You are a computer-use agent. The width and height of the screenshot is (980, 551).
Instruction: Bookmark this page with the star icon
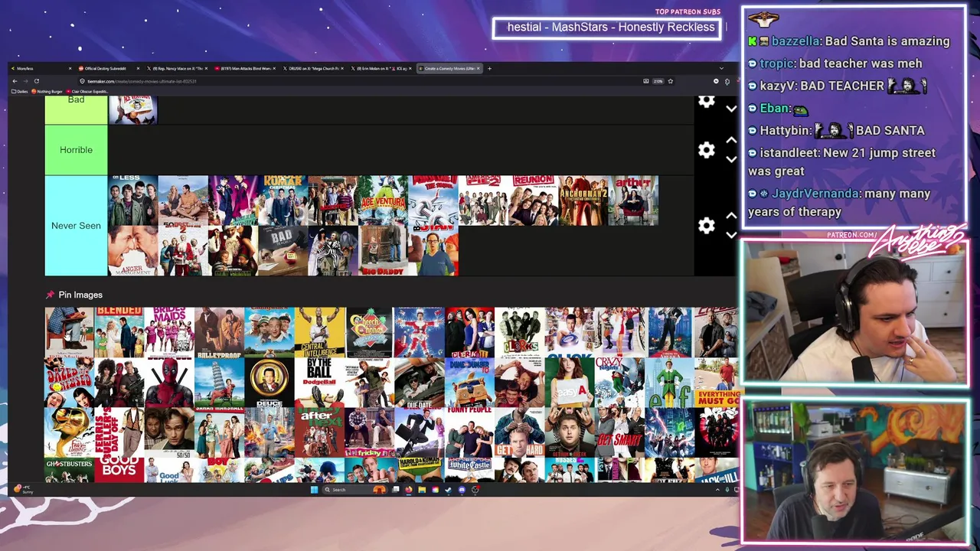[x=670, y=81]
